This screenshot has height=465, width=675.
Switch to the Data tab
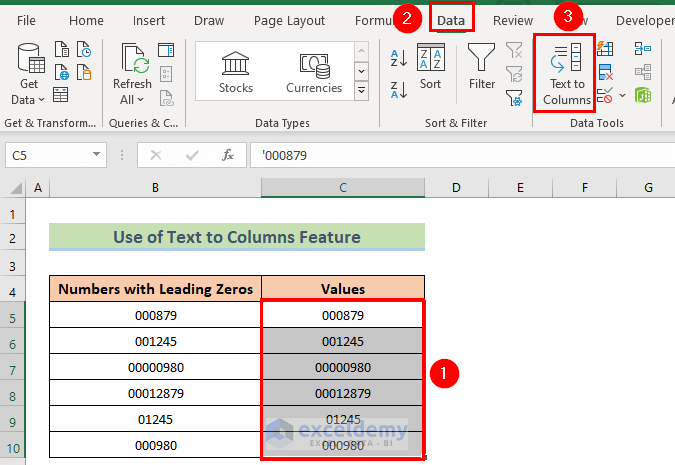(451, 20)
